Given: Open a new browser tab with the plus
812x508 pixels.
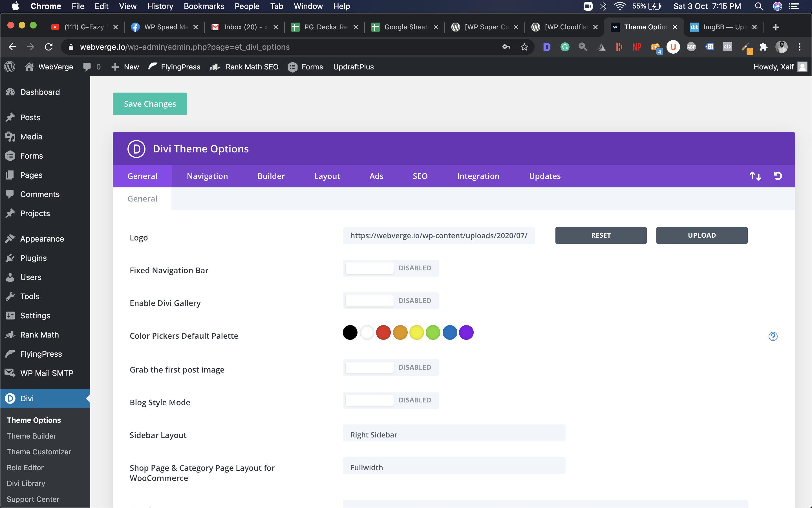Looking at the screenshot, I should pos(775,27).
